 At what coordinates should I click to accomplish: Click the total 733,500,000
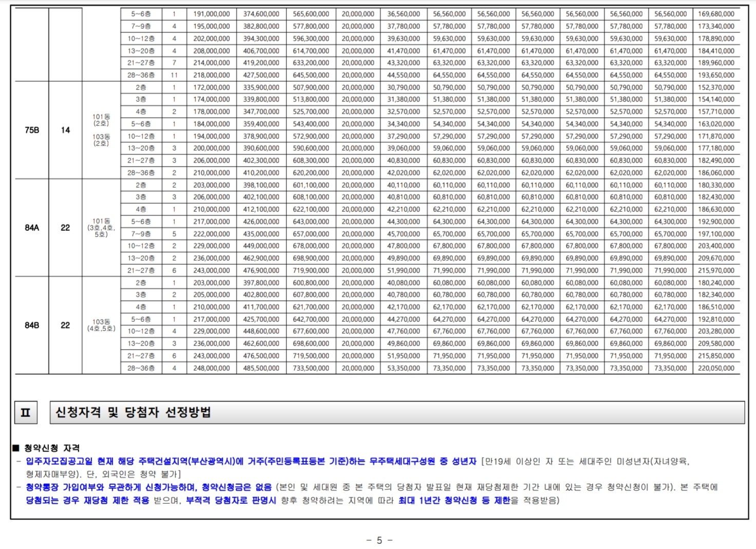point(311,368)
